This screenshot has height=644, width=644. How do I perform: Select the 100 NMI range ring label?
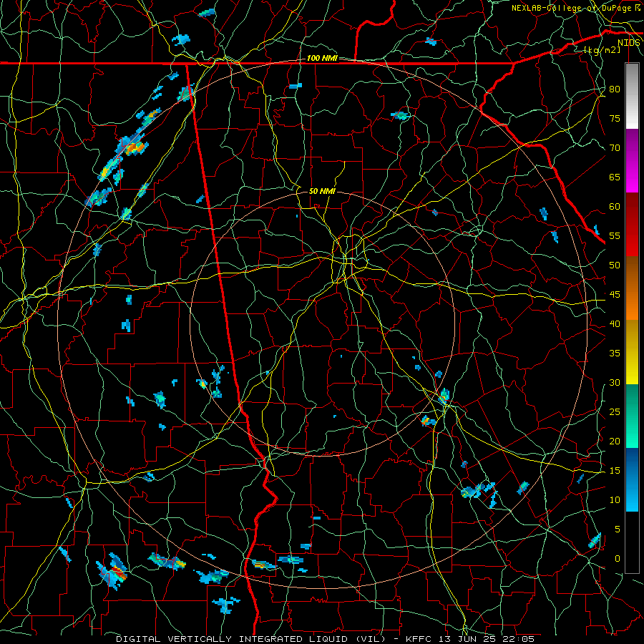[322, 59]
